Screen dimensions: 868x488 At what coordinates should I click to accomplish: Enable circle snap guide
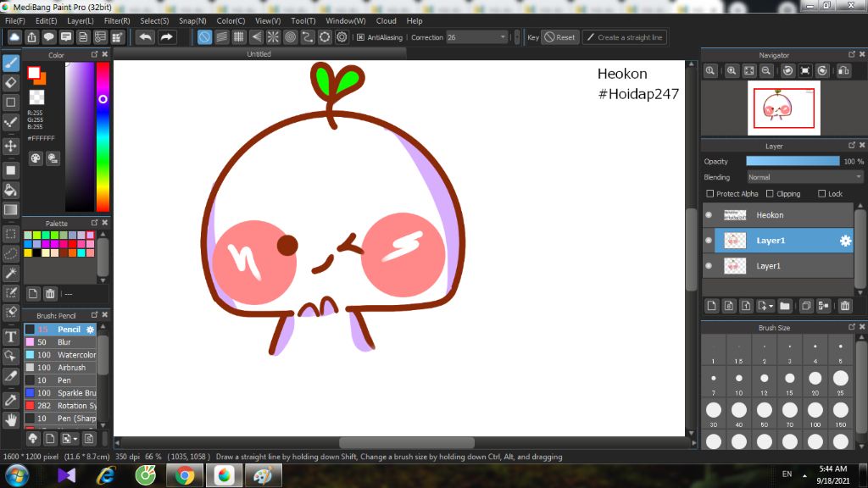click(x=290, y=37)
